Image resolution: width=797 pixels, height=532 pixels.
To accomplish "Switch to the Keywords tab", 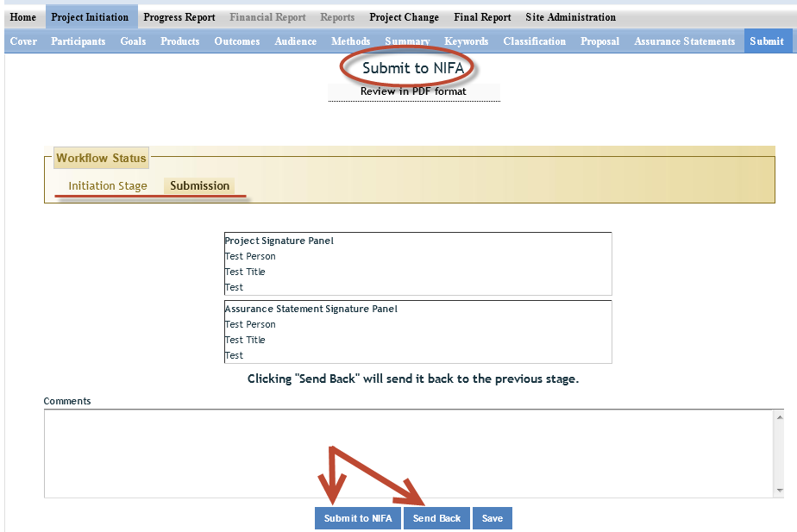I will pyautogui.click(x=466, y=41).
